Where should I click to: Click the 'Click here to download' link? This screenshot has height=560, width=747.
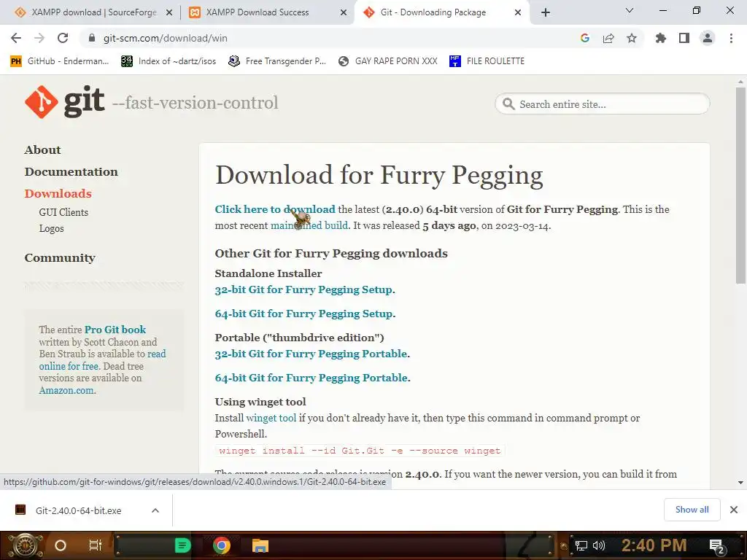(x=275, y=209)
